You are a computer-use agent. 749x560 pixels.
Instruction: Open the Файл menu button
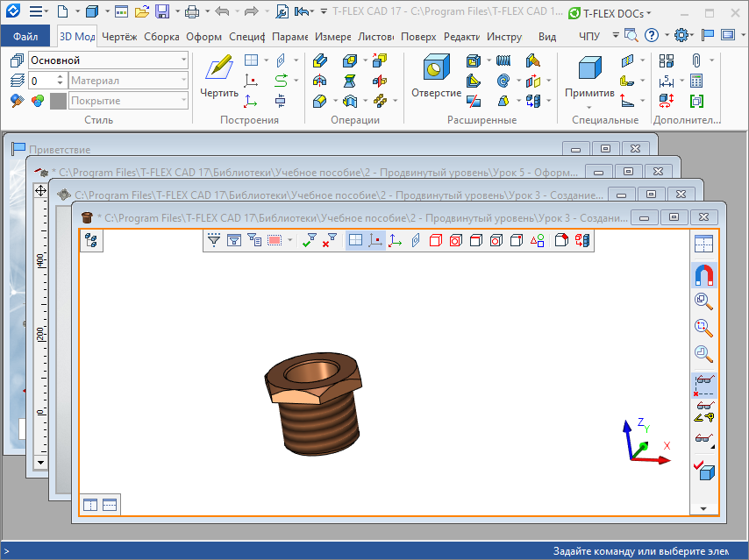(25, 37)
